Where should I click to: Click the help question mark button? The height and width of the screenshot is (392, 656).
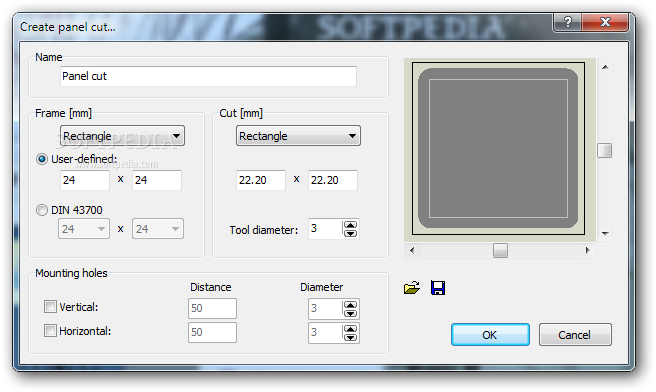[x=567, y=22]
